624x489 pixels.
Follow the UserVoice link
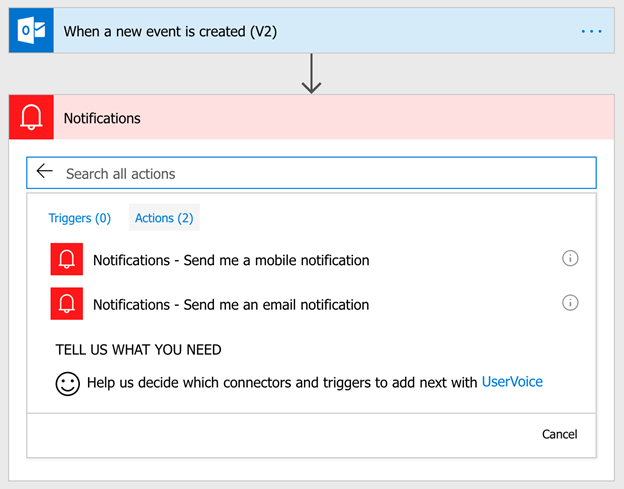(x=512, y=382)
